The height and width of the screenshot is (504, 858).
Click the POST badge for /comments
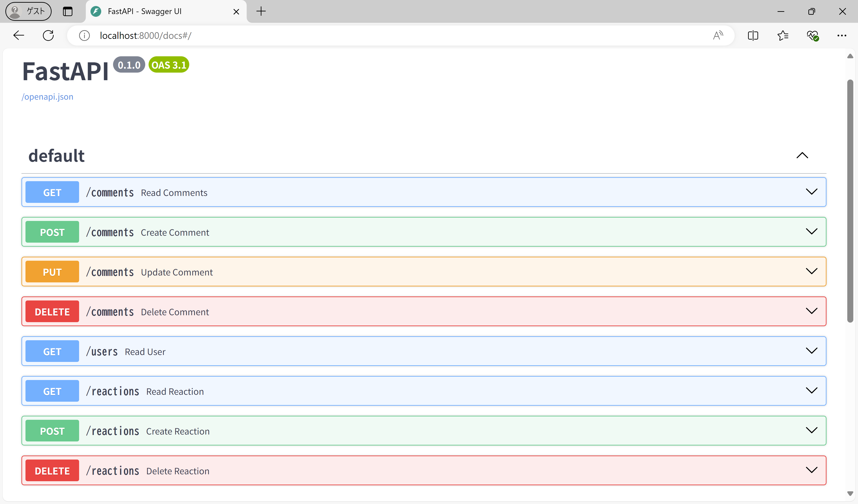click(52, 232)
